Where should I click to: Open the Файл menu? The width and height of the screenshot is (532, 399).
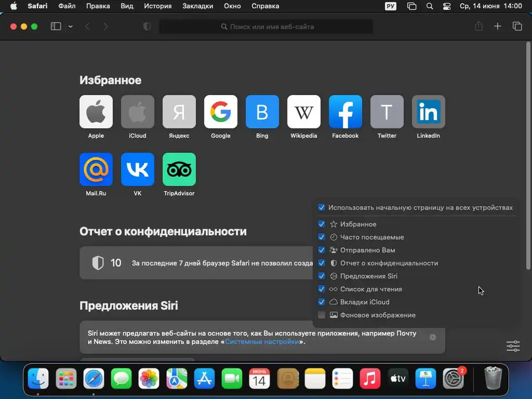coord(67,6)
